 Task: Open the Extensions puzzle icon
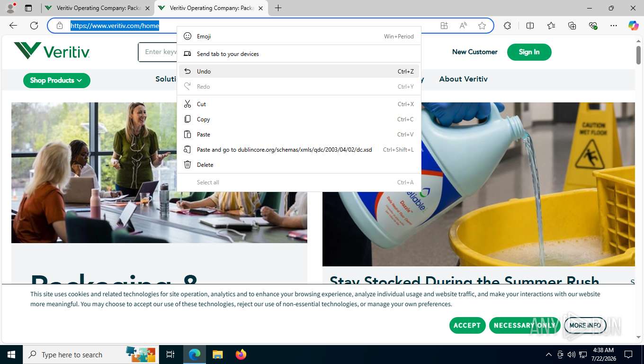pyautogui.click(x=507, y=26)
